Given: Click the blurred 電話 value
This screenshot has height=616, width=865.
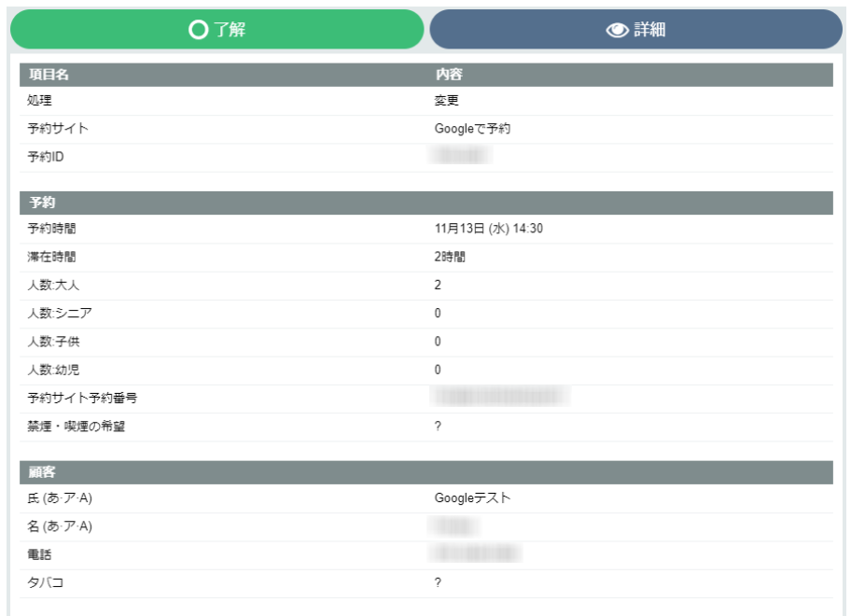Looking at the screenshot, I should tap(476, 553).
